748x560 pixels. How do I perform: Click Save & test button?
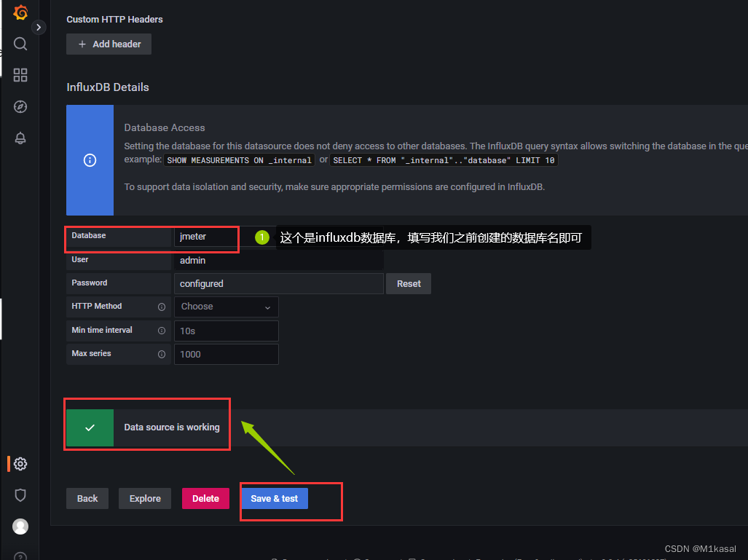click(275, 499)
